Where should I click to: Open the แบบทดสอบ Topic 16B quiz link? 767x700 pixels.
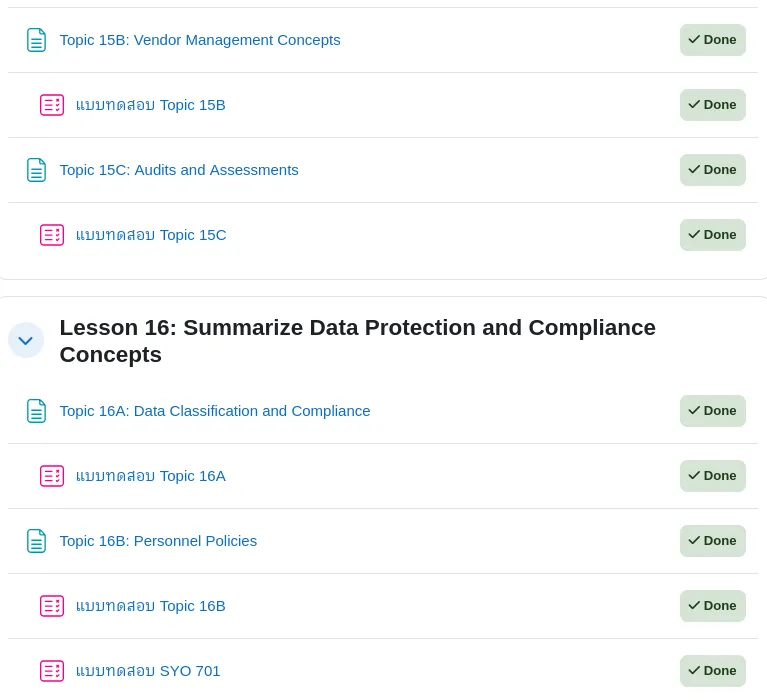pos(151,606)
